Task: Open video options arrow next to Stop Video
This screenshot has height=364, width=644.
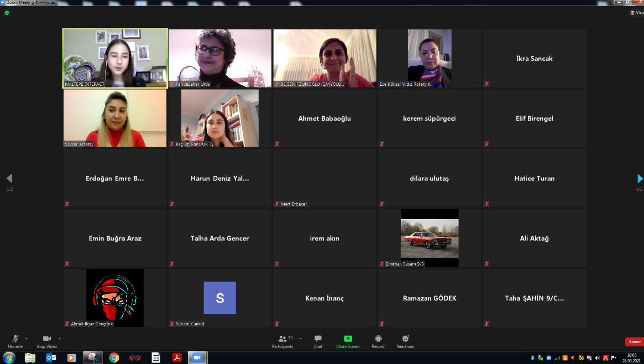Action: [x=60, y=339]
